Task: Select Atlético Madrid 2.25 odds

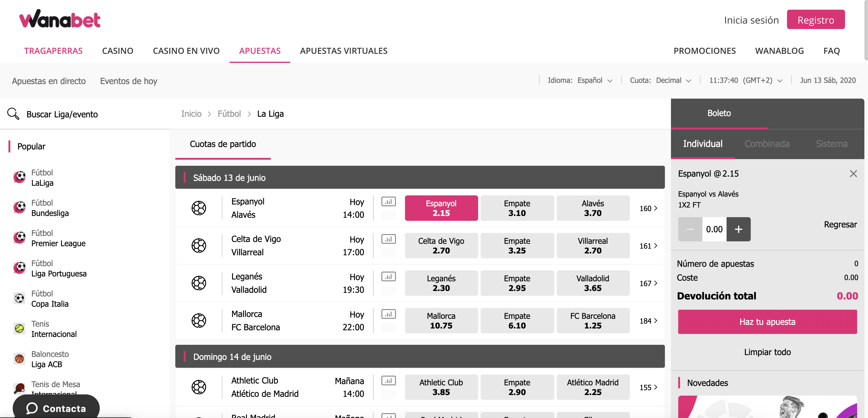Action: tap(593, 387)
